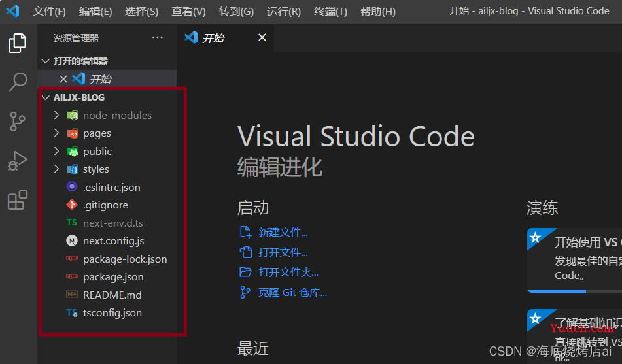Expand the pages folder chevron

[x=56, y=133]
